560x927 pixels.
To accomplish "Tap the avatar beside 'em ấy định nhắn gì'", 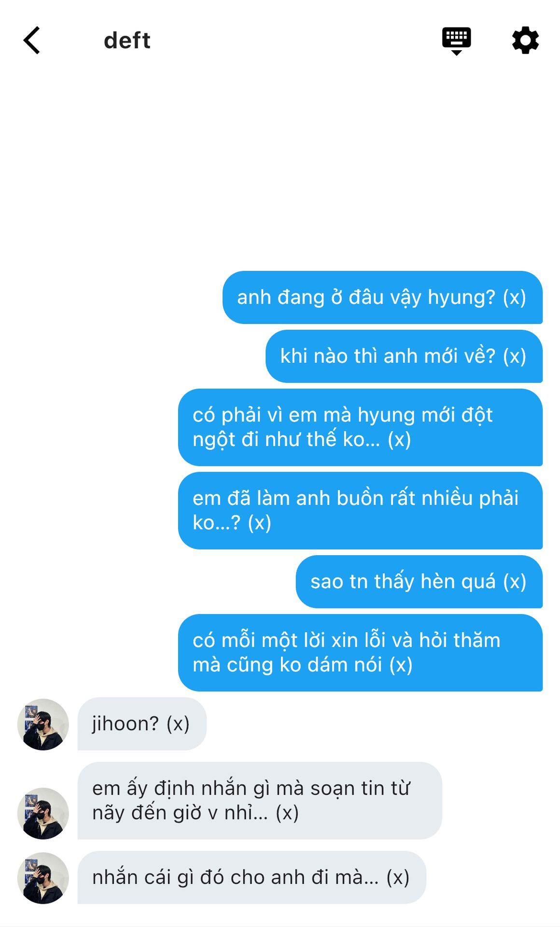I will point(43,814).
